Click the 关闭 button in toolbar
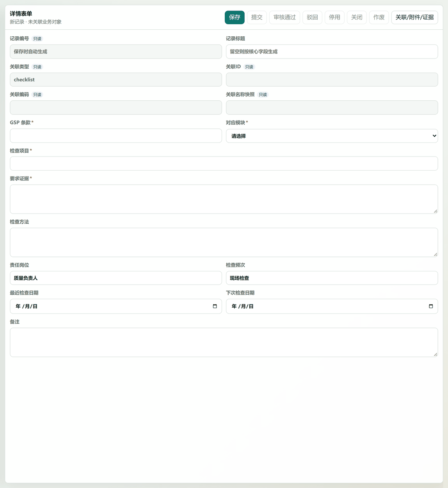 (357, 17)
